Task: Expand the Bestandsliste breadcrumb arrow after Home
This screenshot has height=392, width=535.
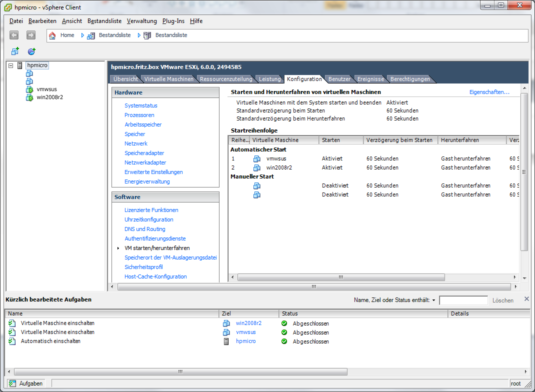Action: pyautogui.click(x=82, y=35)
